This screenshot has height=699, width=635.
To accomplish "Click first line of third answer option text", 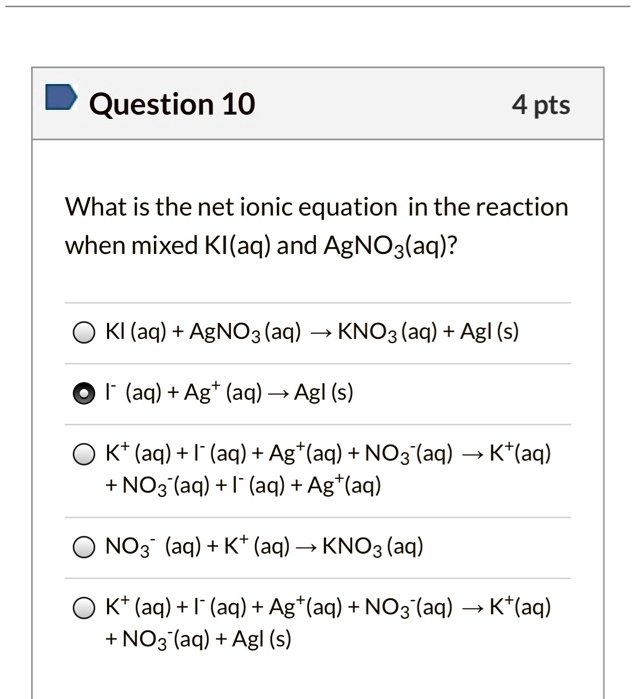I will tap(327, 454).
